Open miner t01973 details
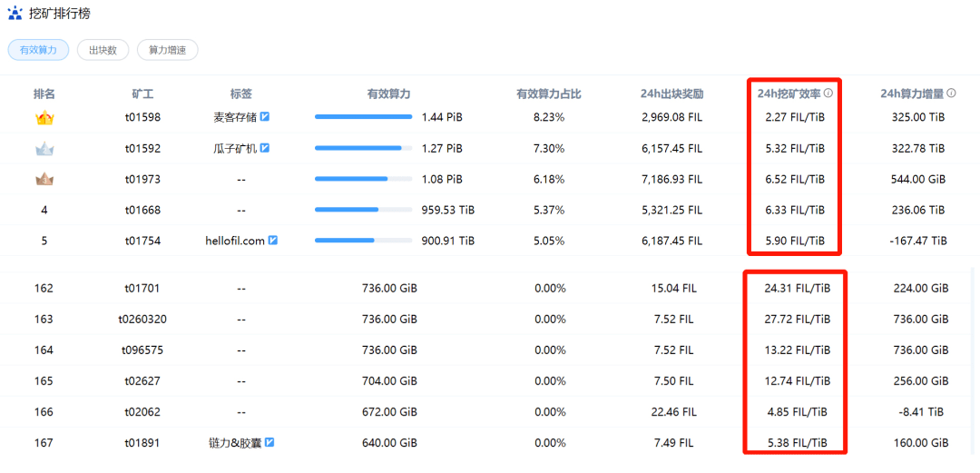The height and width of the screenshot is (473, 980). pos(142,179)
